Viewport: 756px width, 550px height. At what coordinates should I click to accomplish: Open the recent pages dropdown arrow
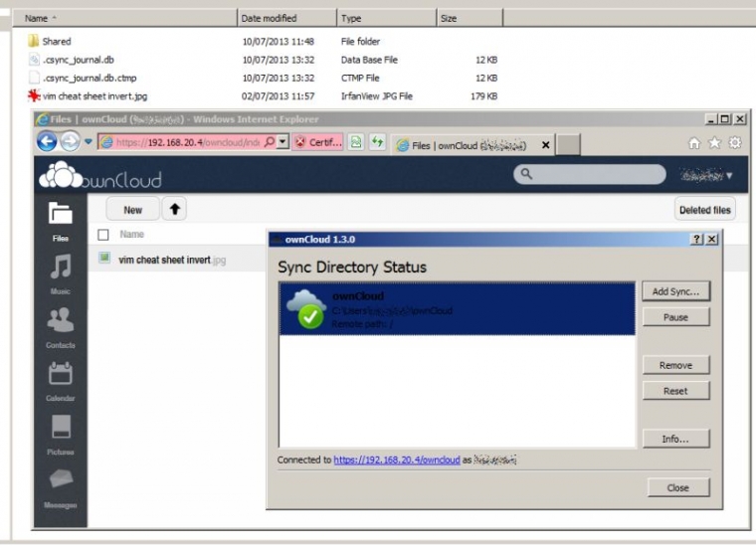(89, 141)
